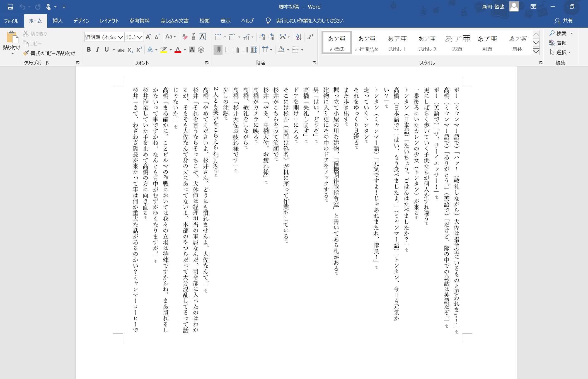
Task: Click the Tell Me search input field
Action: 309,20
